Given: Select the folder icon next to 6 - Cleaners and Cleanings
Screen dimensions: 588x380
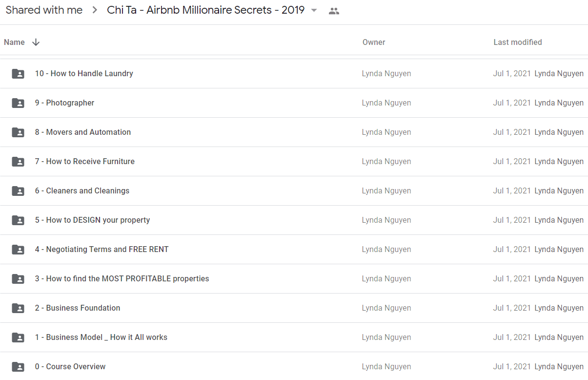Looking at the screenshot, I should point(18,191).
